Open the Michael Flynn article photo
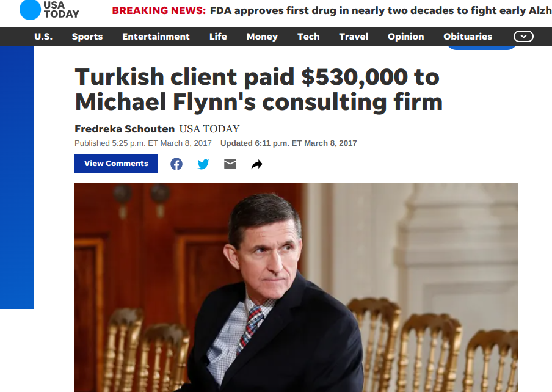 [x=296, y=288]
